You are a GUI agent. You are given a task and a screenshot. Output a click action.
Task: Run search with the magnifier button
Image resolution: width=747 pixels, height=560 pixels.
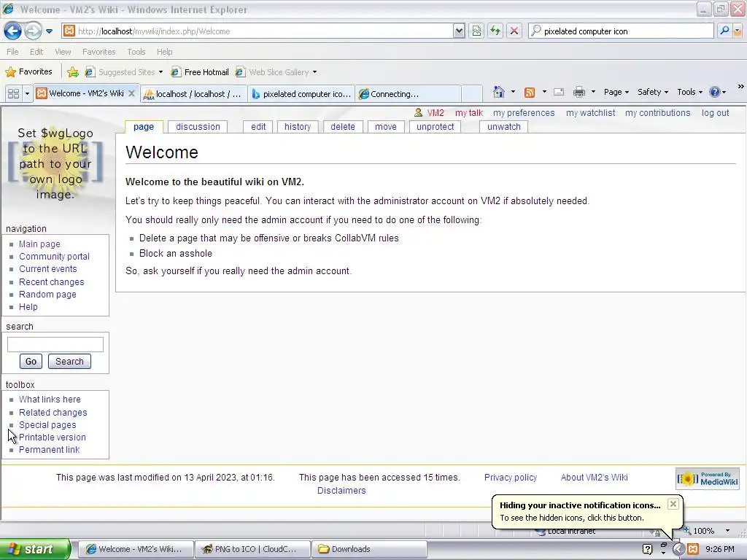(724, 31)
